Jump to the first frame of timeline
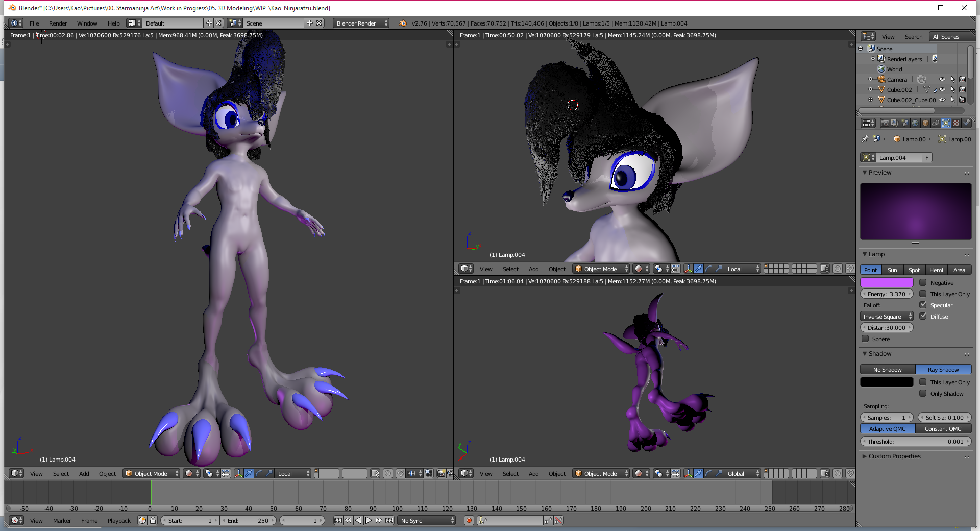 click(338, 520)
